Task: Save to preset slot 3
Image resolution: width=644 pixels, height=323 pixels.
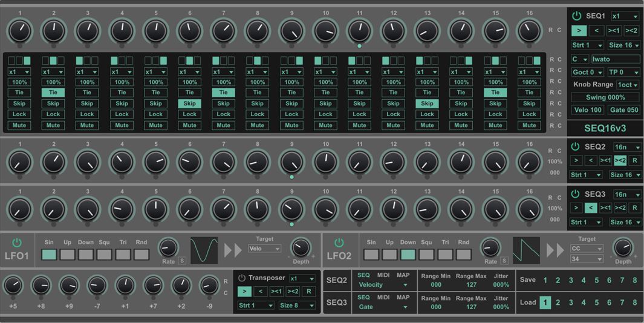Action: (x=570, y=280)
